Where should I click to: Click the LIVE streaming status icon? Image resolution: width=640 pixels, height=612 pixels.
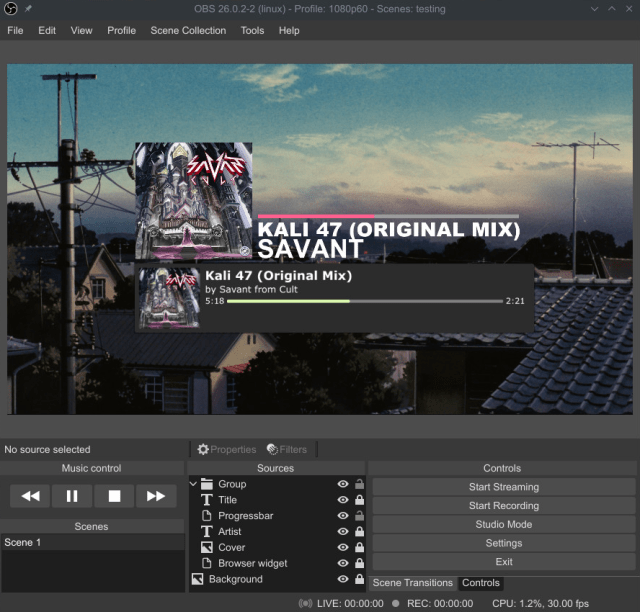(x=305, y=603)
